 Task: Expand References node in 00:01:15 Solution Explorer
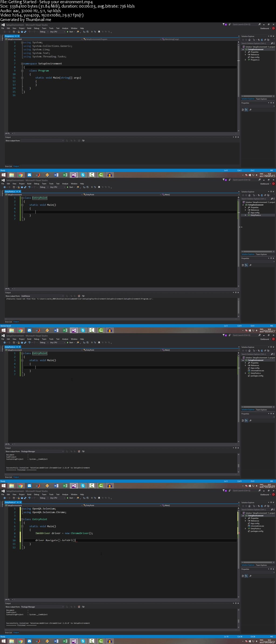click(x=245, y=55)
